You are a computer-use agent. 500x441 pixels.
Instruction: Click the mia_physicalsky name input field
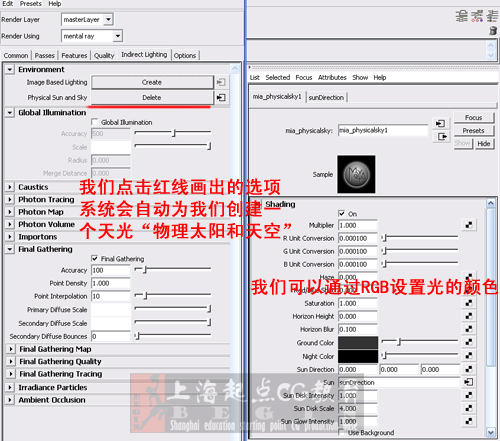click(x=383, y=130)
